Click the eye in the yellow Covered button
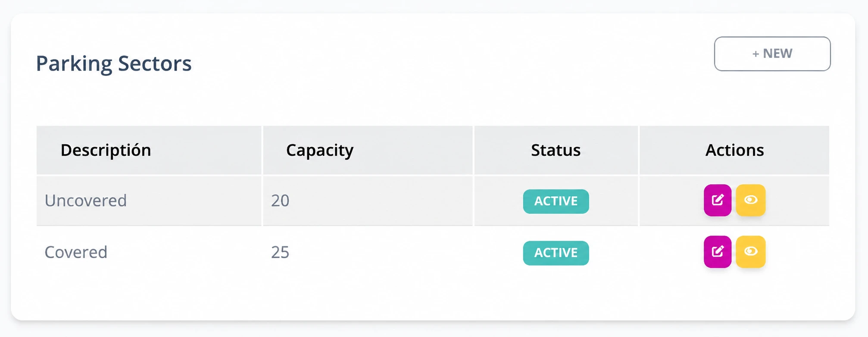Viewport: 868px width, 337px height. (751, 251)
